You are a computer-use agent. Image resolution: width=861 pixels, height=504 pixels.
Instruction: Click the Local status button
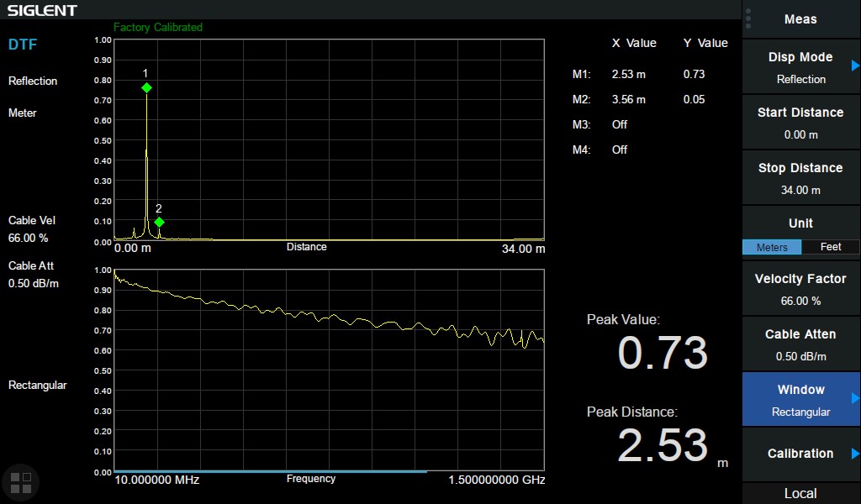point(800,493)
